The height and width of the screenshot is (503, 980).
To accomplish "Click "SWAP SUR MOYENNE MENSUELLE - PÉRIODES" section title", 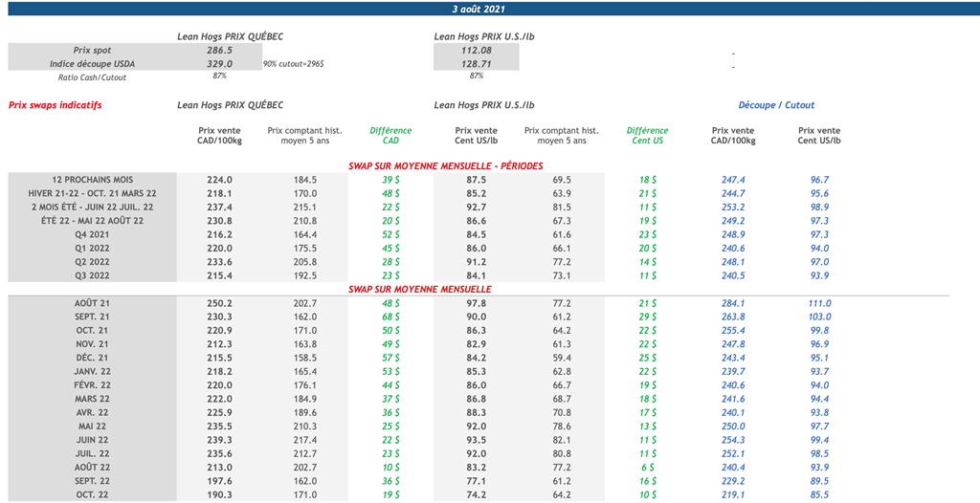I will 445,165.
